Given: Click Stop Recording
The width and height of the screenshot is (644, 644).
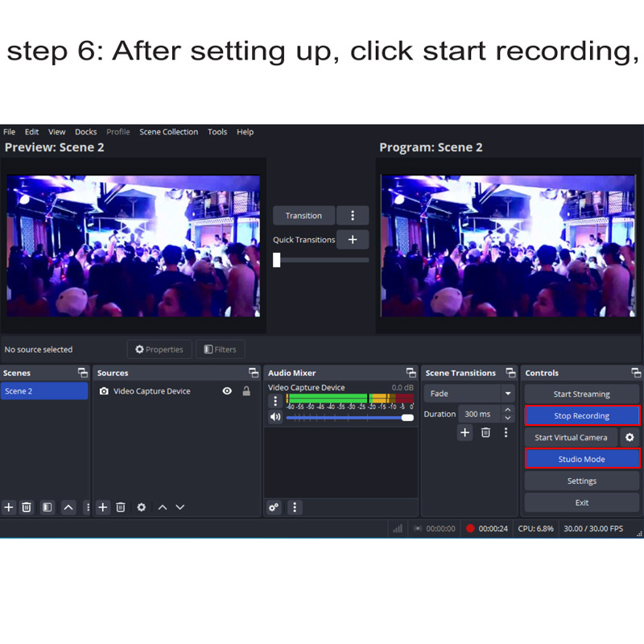Looking at the screenshot, I should (581, 415).
